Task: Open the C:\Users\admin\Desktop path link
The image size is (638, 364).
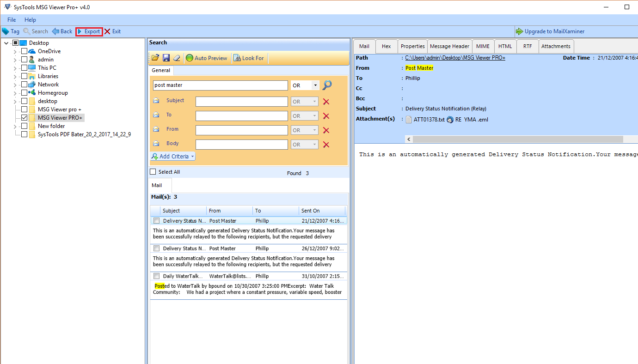Action: (x=455, y=58)
